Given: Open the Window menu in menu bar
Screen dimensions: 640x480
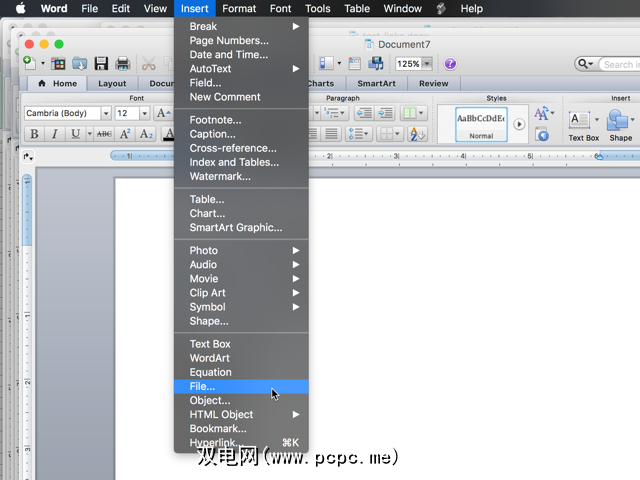Looking at the screenshot, I should click(x=402, y=9).
